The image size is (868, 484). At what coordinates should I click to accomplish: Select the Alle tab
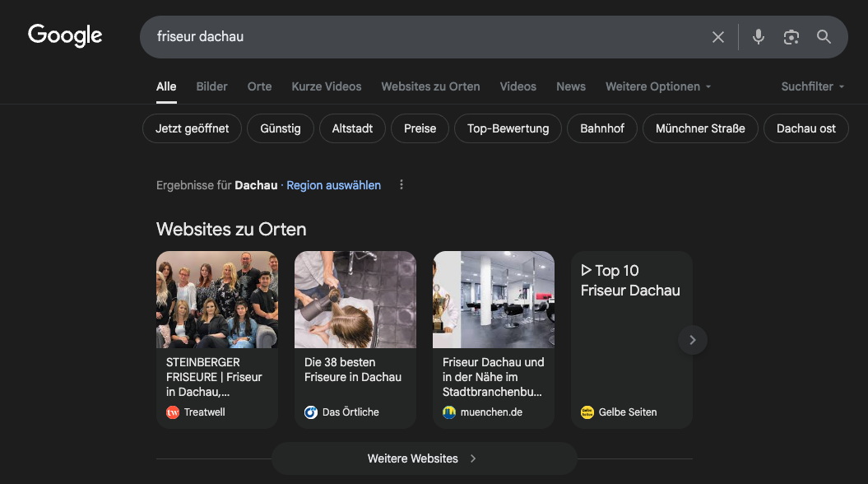[x=166, y=86]
